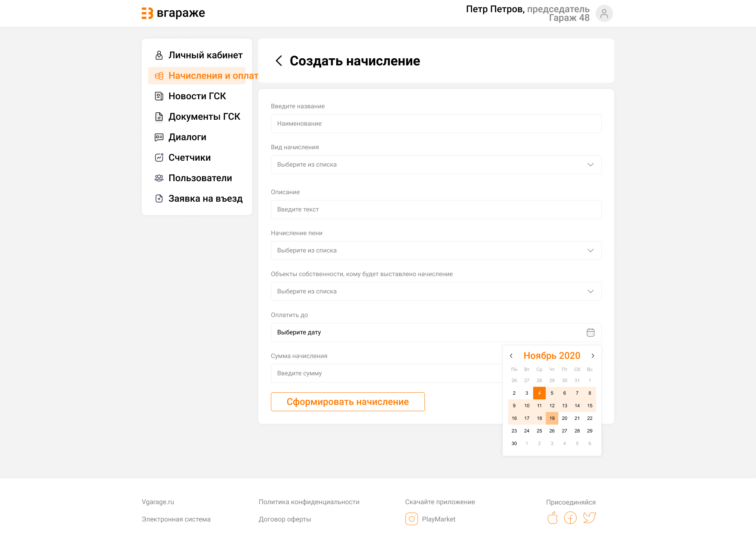Open the Twitter icon in footer

pyautogui.click(x=589, y=518)
